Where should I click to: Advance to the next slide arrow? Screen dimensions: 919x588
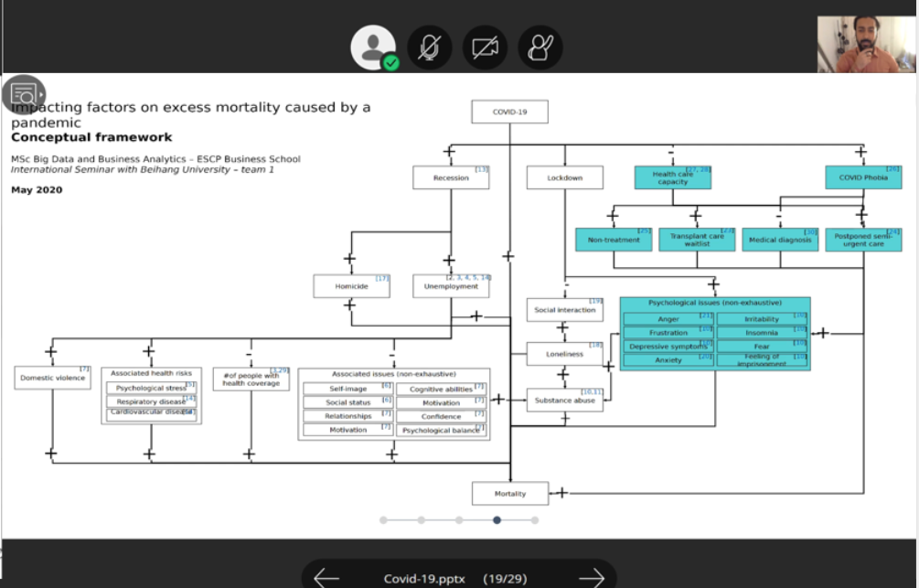pyautogui.click(x=592, y=578)
